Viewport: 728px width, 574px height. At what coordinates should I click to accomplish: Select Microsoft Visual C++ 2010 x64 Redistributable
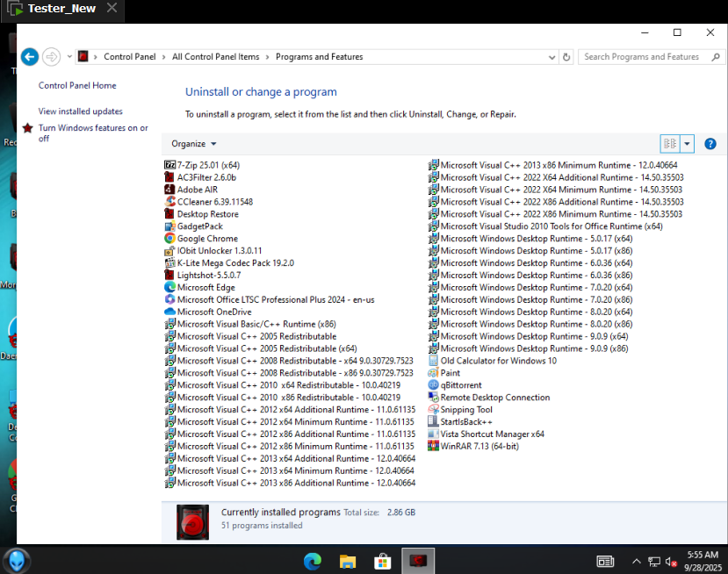coord(283,385)
